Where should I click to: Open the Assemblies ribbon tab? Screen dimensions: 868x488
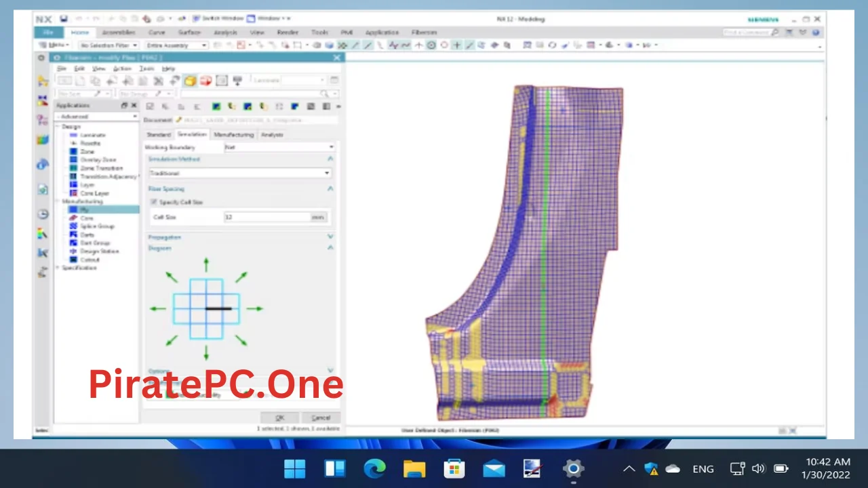tap(118, 32)
